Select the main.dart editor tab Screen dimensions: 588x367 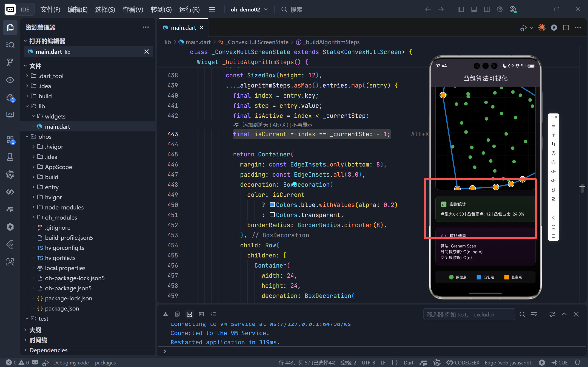click(x=183, y=28)
